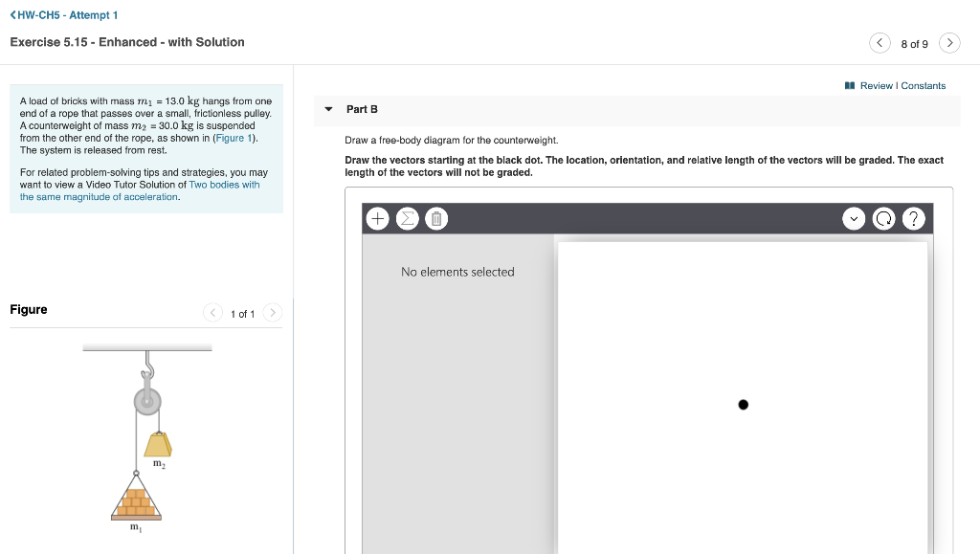Image resolution: width=980 pixels, height=554 pixels.
Task: Click the '8 of 9' page indicator
Action: 914,44
